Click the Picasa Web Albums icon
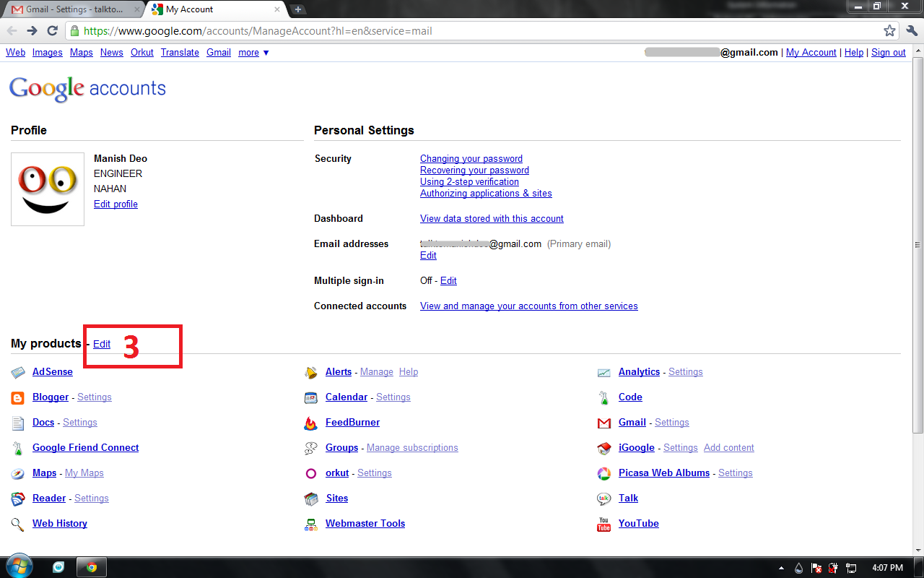The image size is (924, 578). (604, 473)
